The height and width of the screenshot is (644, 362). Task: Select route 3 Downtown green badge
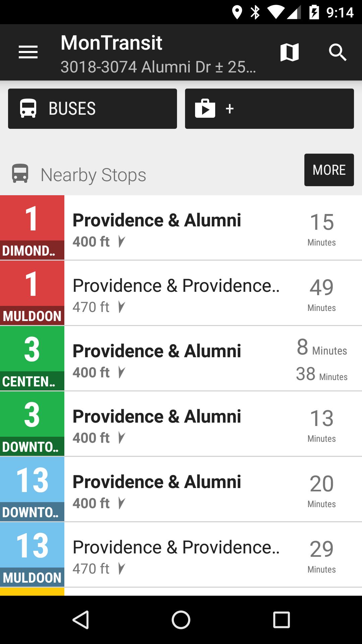point(32,424)
